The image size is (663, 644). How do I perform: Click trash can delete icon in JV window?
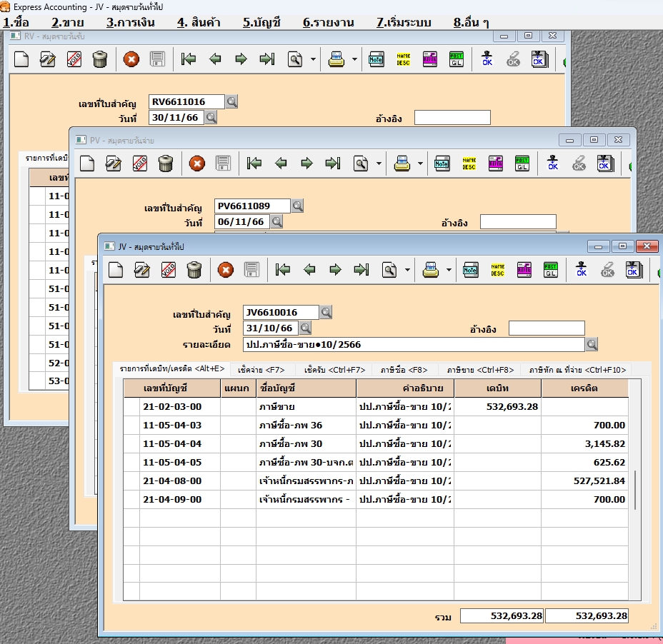[x=194, y=270]
